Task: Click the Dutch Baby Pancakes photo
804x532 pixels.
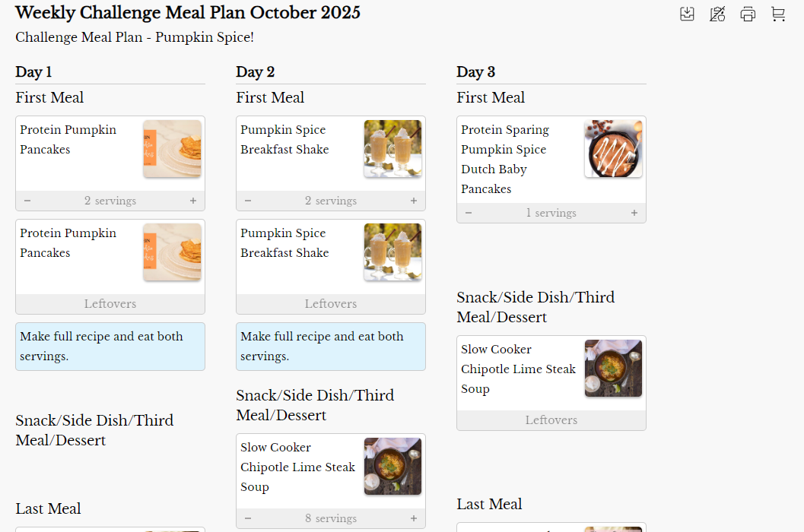Action: pos(613,149)
